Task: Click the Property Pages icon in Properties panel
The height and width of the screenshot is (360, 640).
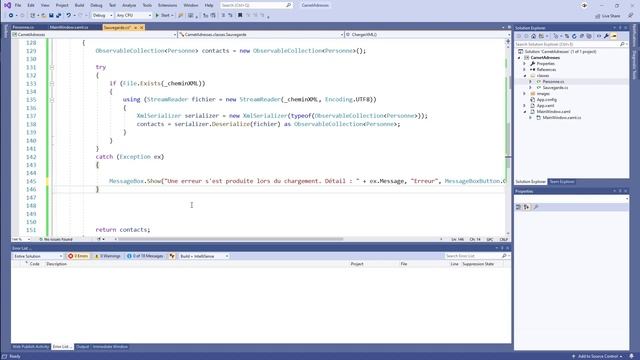Action: [x=536, y=207]
